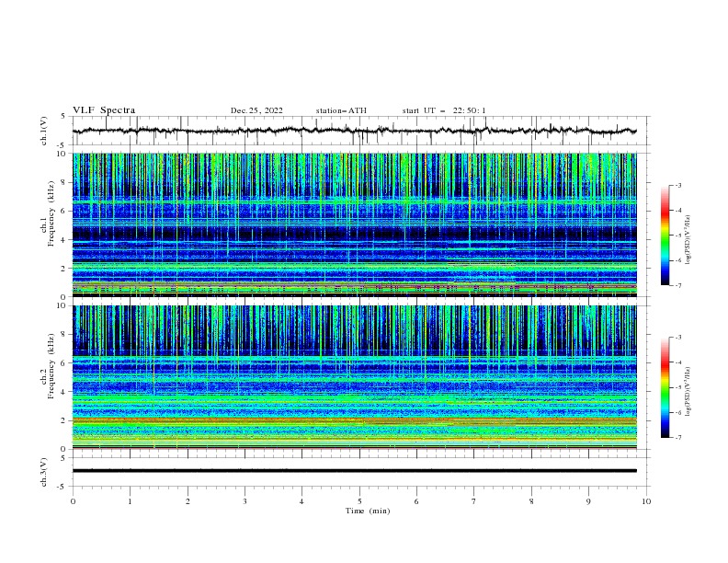Image resolution: width=728 pixels, height=563 pixels.
Task: Click the "ch.1(V)" axis label
Action: (44, 131)
